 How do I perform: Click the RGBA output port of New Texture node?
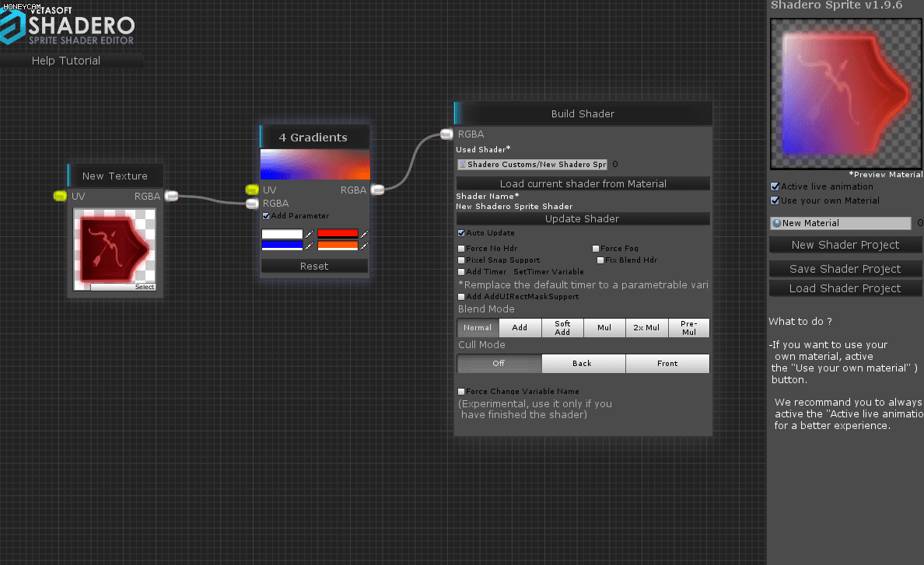171,196
